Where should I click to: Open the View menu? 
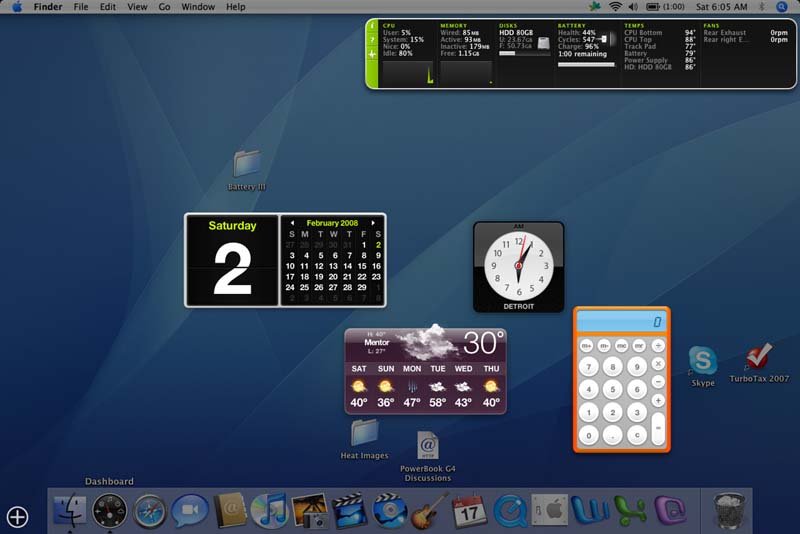pos(137,7)
